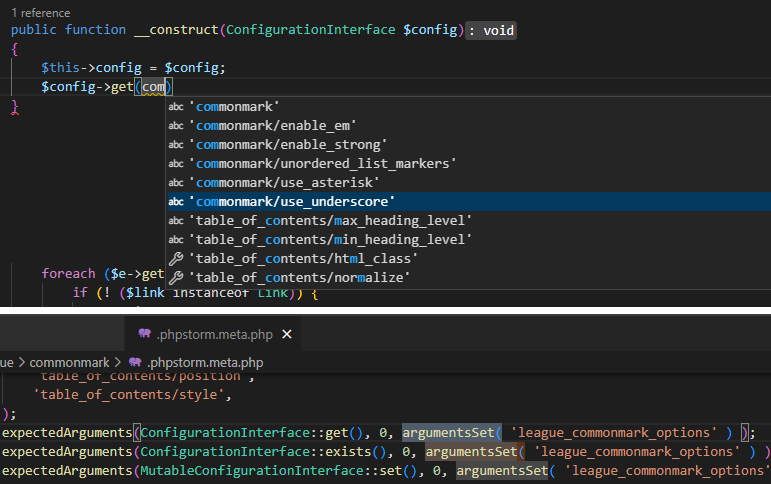
Task: Click 'league_commonmark_options' on the get() line
Action: tap(613, 433)
